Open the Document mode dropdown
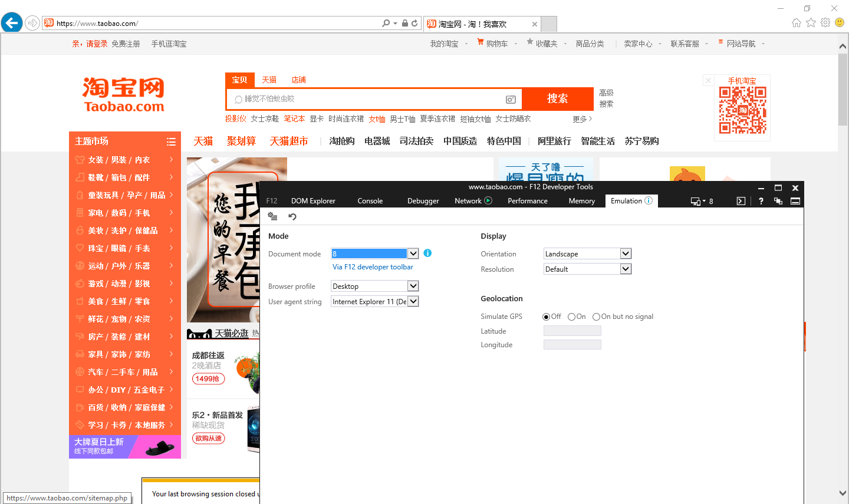This screenshot has width=849, height=504. [x=413, y=253]
